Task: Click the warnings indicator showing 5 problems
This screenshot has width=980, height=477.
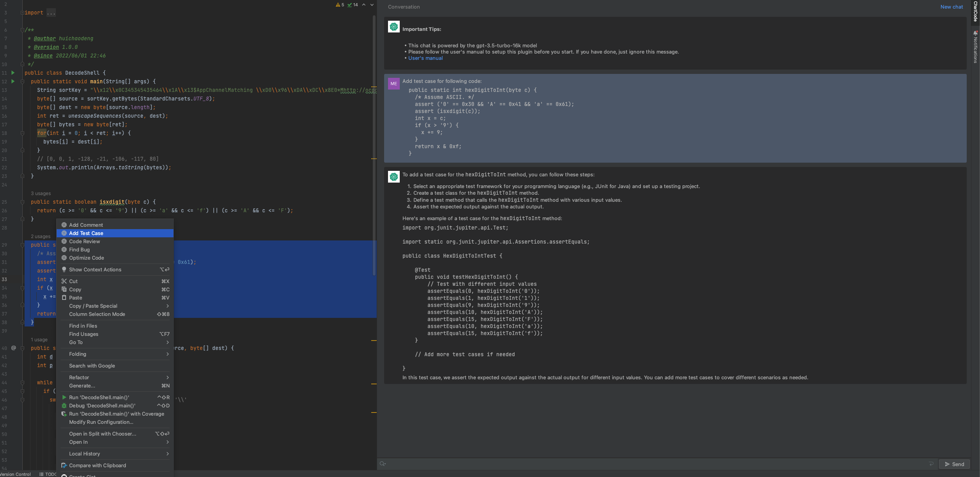Action: pos(340,5)
